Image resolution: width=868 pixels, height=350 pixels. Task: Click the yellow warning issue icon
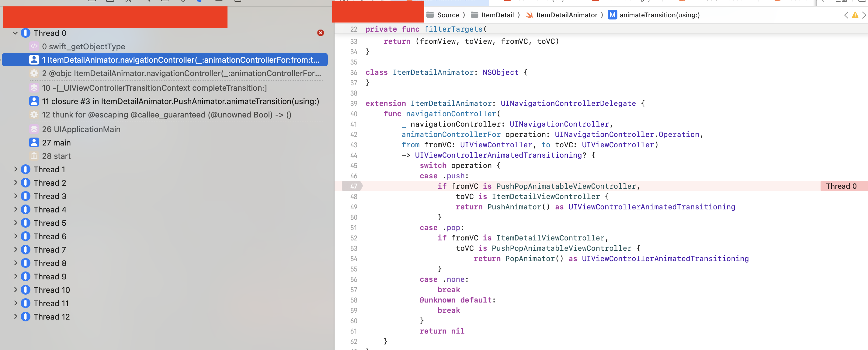click(855, 15)
